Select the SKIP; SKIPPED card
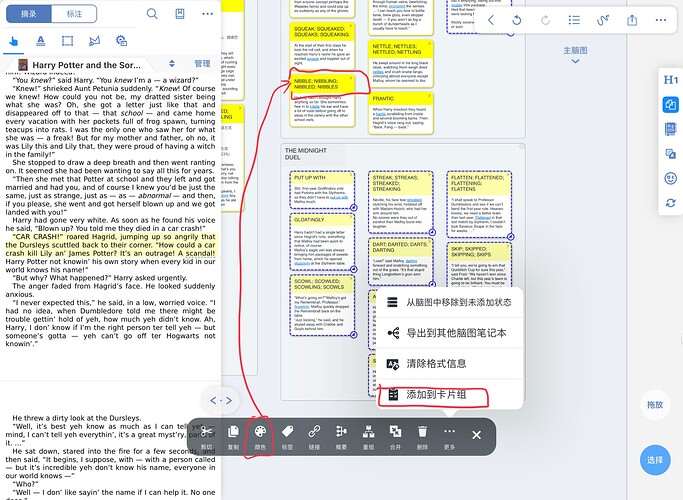The image size is (683, 500). 479,264
